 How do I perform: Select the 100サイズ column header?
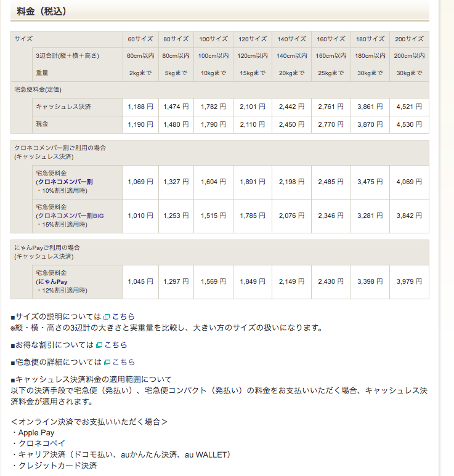coord(214,39)
